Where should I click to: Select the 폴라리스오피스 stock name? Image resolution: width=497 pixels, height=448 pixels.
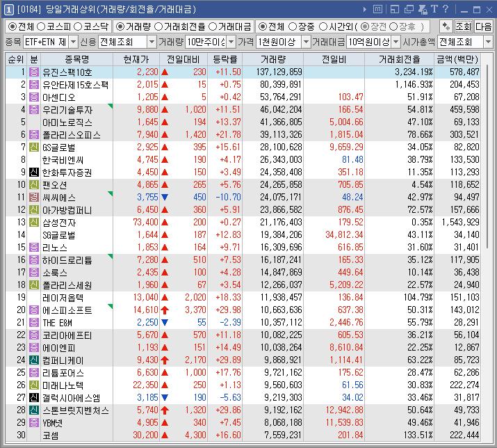click(72, 135)
